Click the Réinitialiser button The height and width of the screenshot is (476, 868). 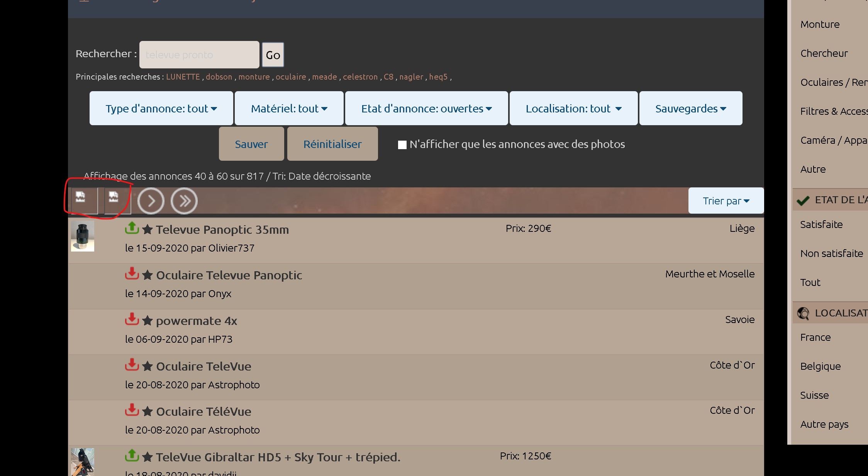tap(332, 144)
